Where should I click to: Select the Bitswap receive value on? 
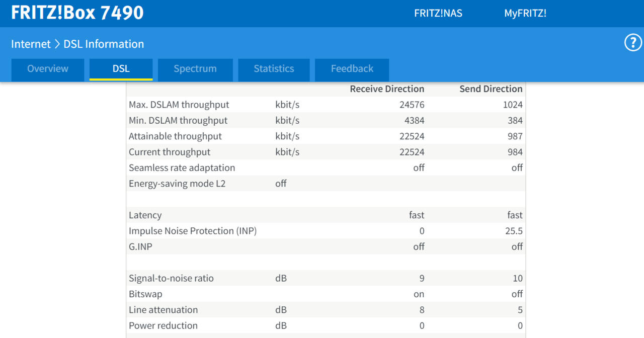tap(419, 294)
